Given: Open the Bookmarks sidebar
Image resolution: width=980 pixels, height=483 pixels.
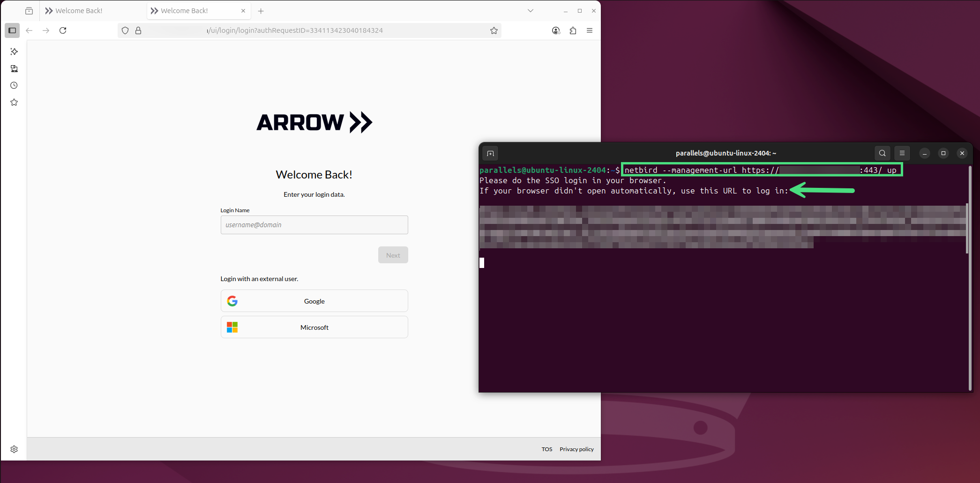Looking at the screenshot, I should [x=14, y=102].
